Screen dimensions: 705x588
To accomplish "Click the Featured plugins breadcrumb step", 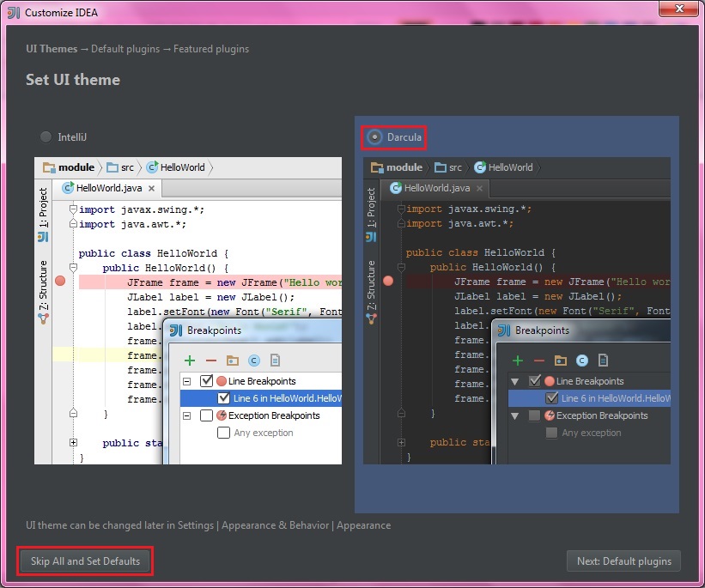I will pos(211,49).
